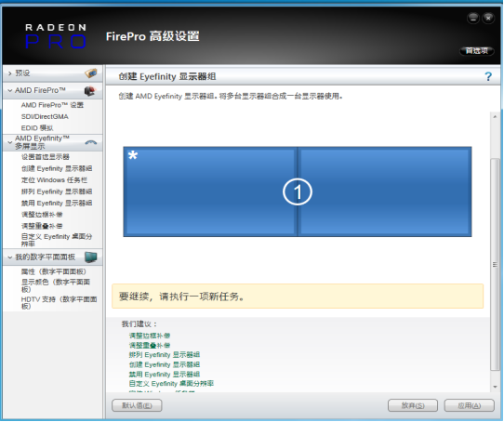This screenshot has width=504, height=422.
Task: Click the content scrollbar down arrow
Action: pos(495,387)
